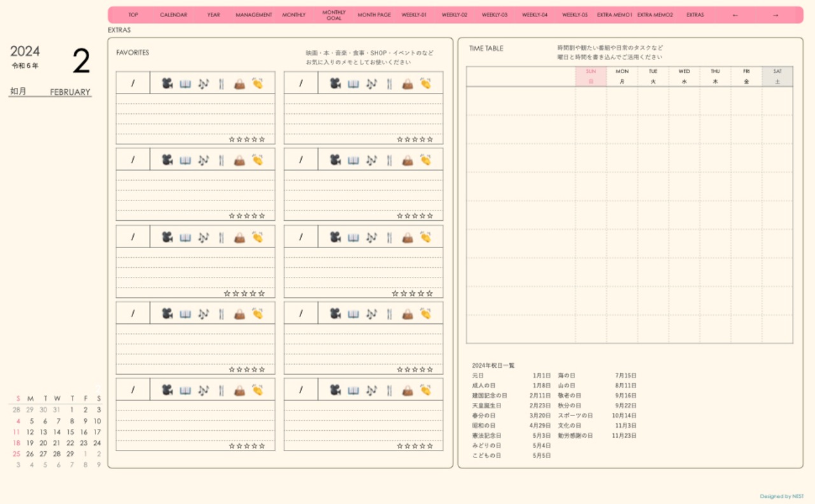Click clapping hands icon in third-row right card
This screenshot has height=504, width=815.
click(x=425, y=237)
